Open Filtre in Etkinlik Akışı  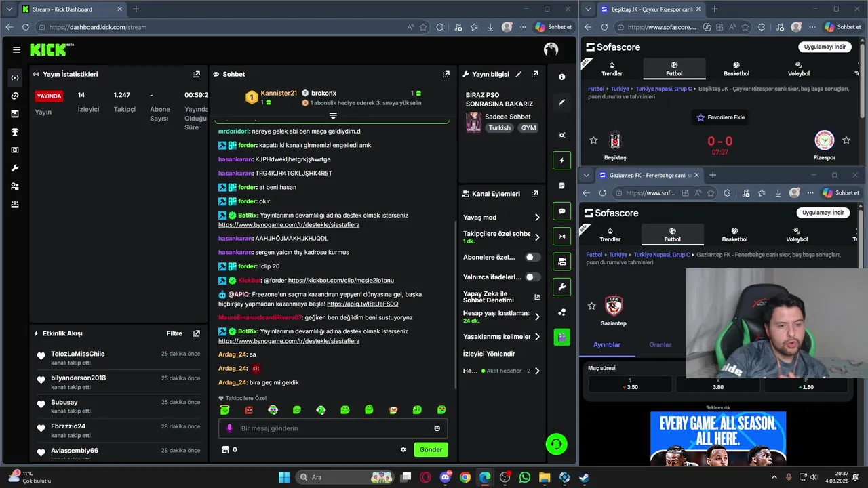point(174,333)
